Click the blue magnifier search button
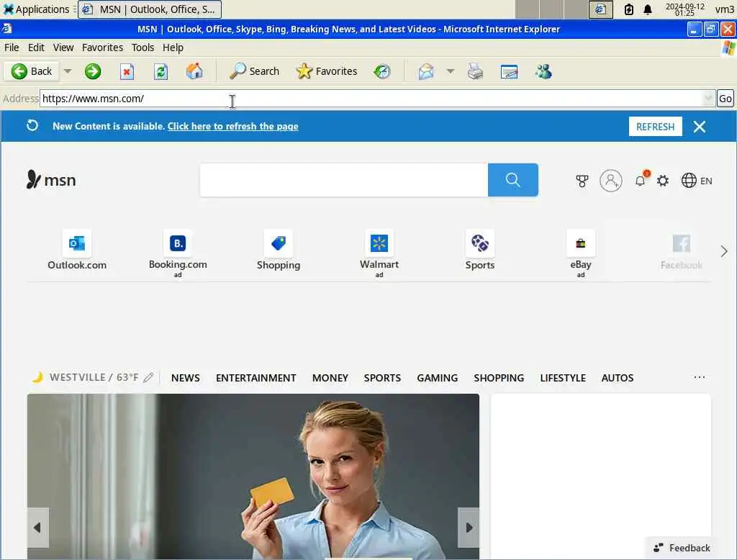Screen dimensions: 737x560 (x=512, y=180)
